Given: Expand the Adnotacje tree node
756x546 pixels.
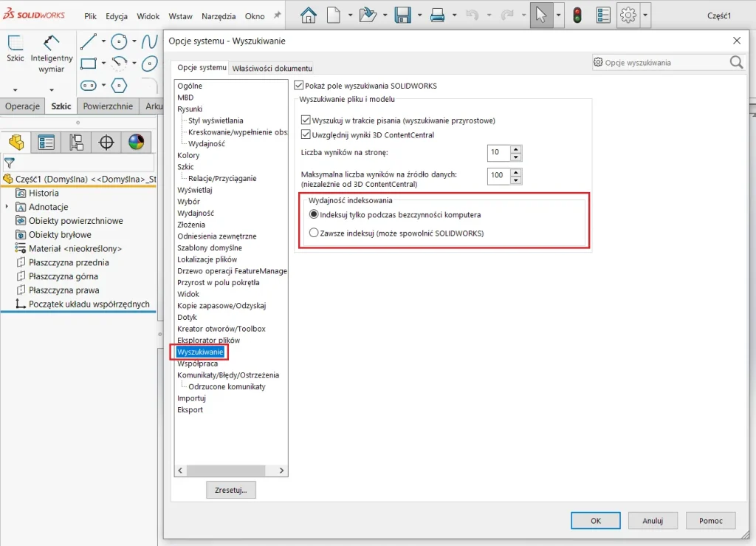Looking at the screenshot, I should 7,206.
